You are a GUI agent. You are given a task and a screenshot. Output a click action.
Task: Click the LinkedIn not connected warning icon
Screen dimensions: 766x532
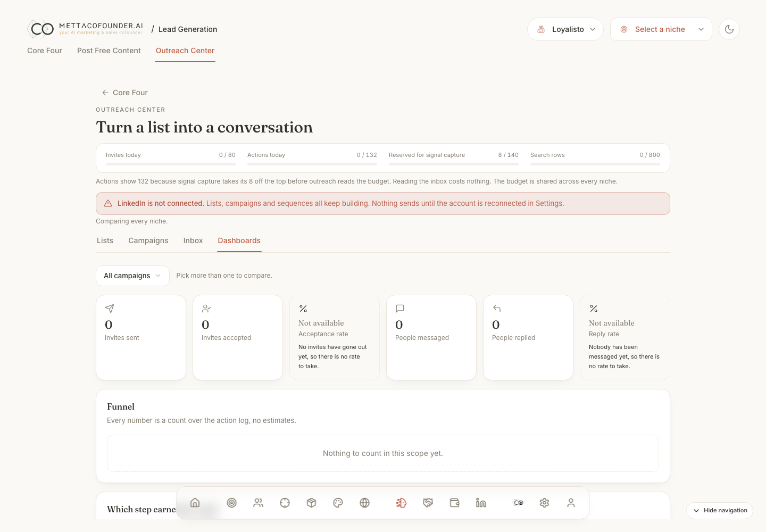tap(108, 203)
